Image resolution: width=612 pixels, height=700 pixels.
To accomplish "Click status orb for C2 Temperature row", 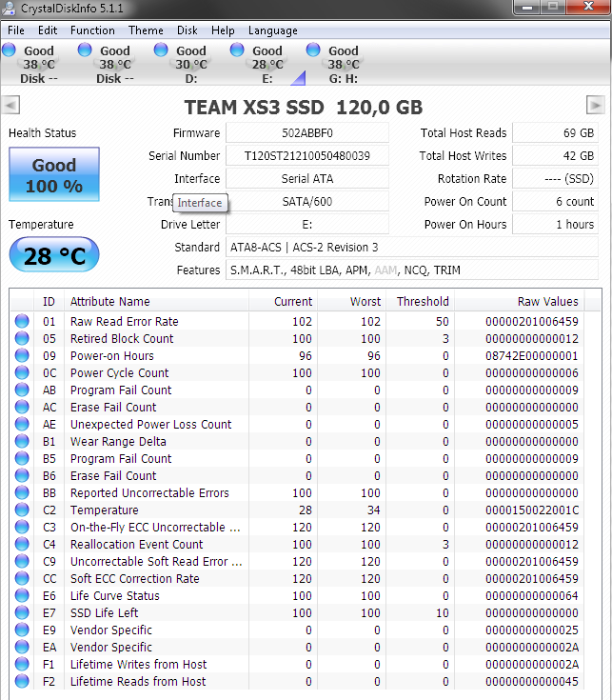I will click(22, 510).
